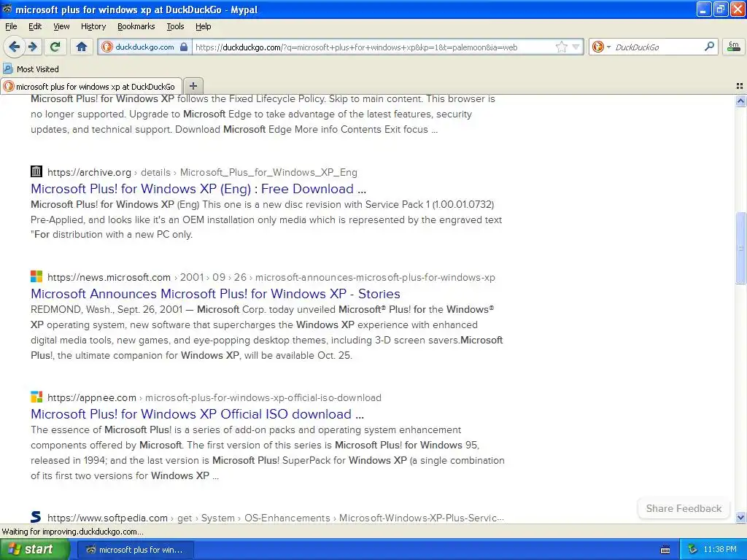Image resolution: width=747 pixels, height=560 pixels.
Task: Click the 'Waiting for improving.duckduckgo.com...' status text
Action: (x=72, y=532)
